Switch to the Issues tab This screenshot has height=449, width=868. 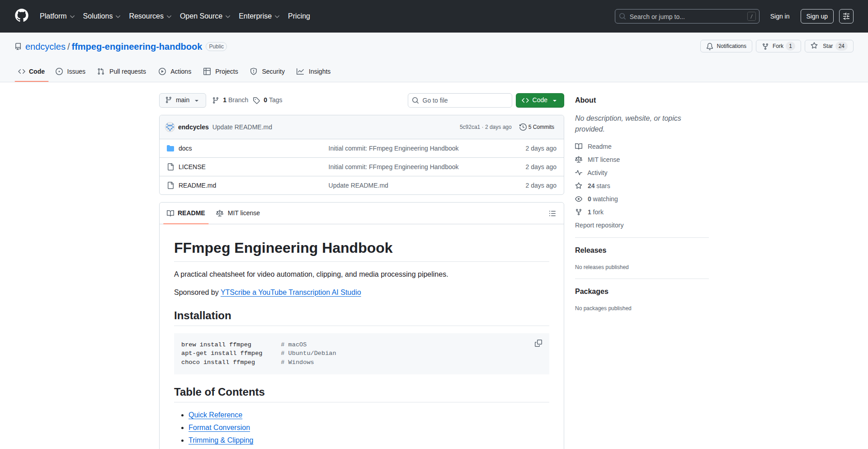click(71, 71)
